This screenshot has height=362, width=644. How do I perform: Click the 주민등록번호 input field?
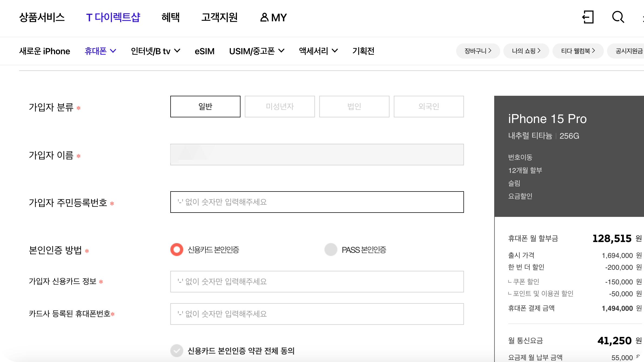(x=317, y=202)
